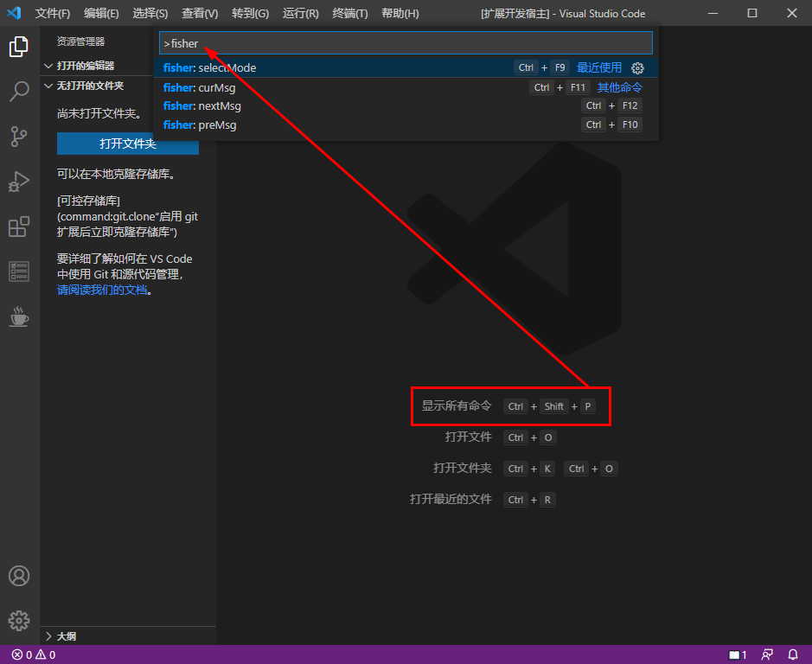Open the Manage gear icon in activity bar
The width and height of the screenshot is (812, 664).
19,621
